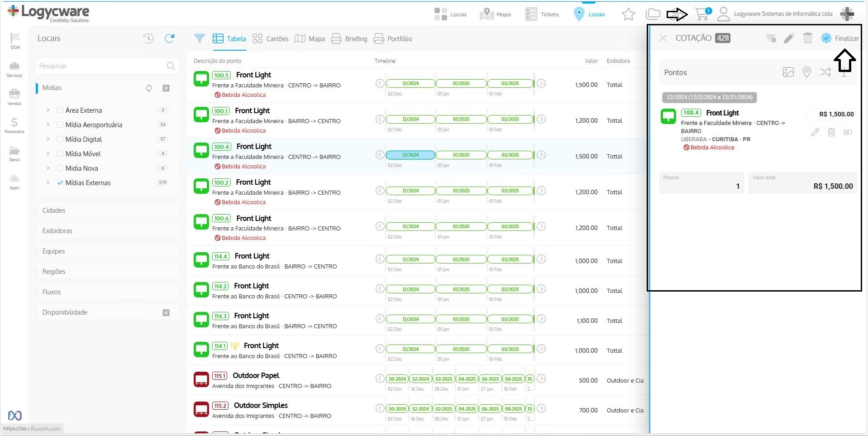Show map pin view in Pontos bar

coord(807,72)
